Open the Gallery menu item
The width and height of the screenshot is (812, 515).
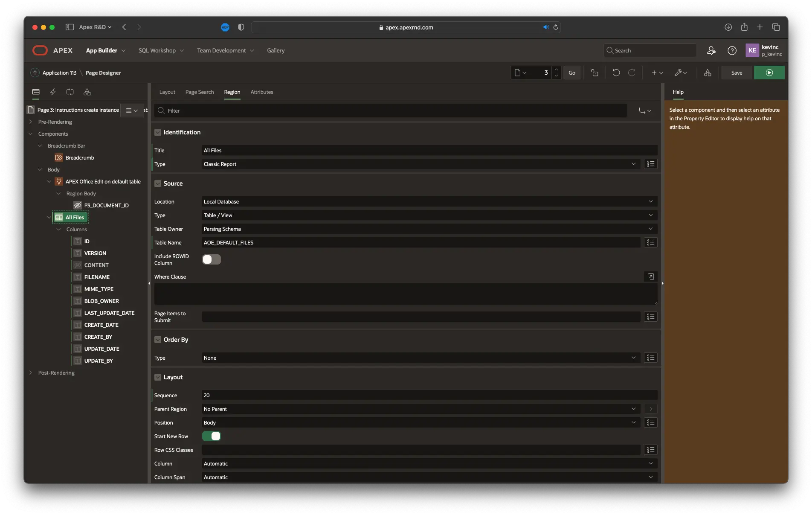[276, 50]
